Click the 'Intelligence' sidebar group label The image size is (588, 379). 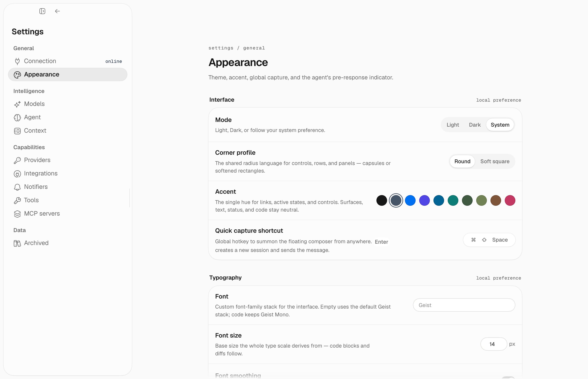click(29, 91)
